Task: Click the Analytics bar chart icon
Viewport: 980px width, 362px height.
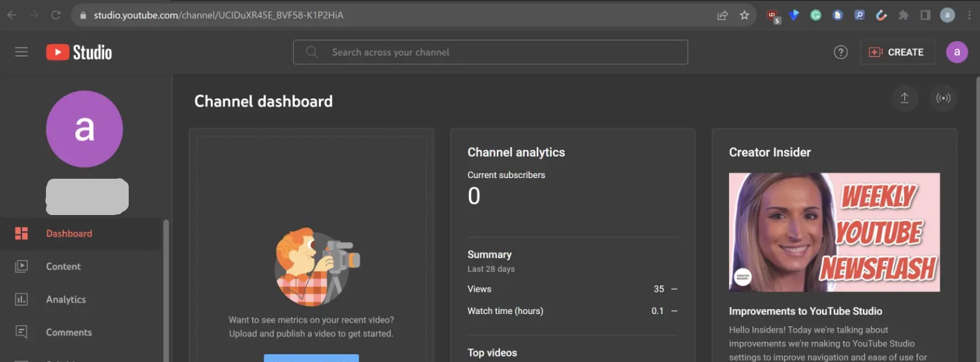Action: [21, 299]
